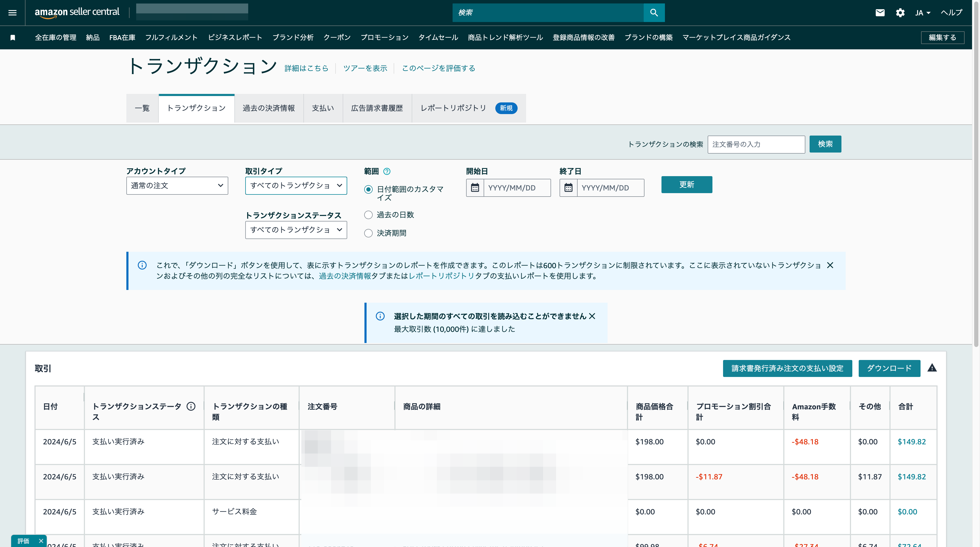Switch to the 過去の決済情報 tab
This screenshot has width=980, height=547.
pyautogui.click(x=269, y=108)
